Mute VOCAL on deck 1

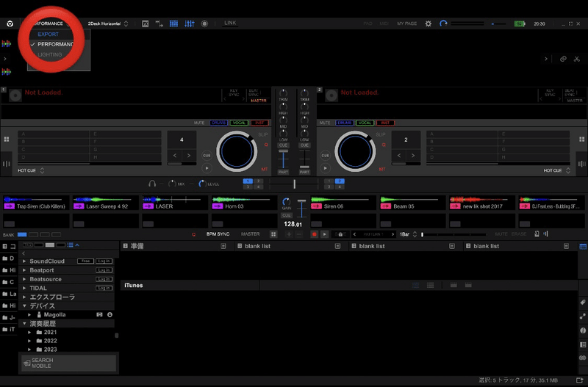click(x=239, y=123)
